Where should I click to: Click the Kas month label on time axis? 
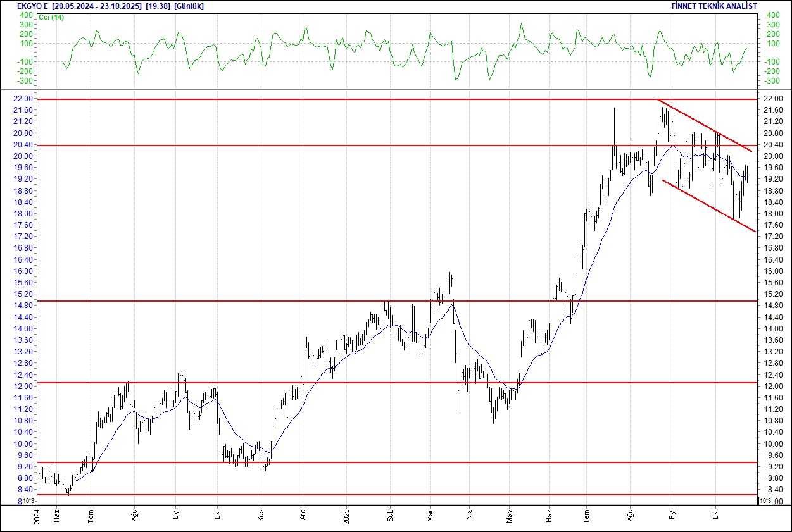pyautogui.click(x=261, y=516)
